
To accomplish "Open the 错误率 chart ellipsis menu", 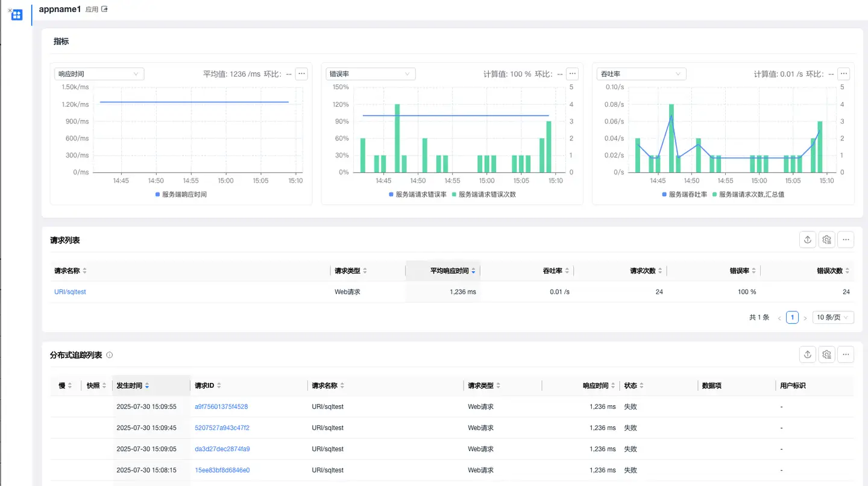I will pos(572,73).
